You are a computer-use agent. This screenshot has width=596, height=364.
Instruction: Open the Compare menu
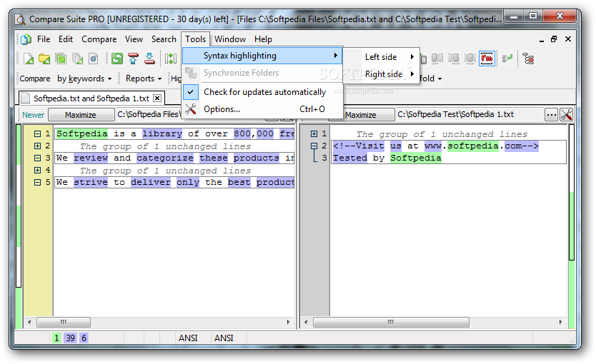99,39
